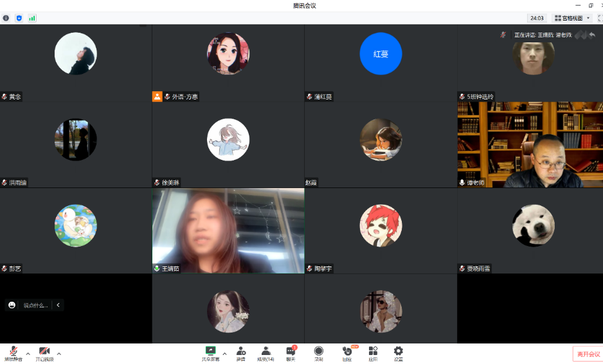Type in the 'say something' chat field
The height and width of the screenshot is (364, 603).
pos(35,305)
